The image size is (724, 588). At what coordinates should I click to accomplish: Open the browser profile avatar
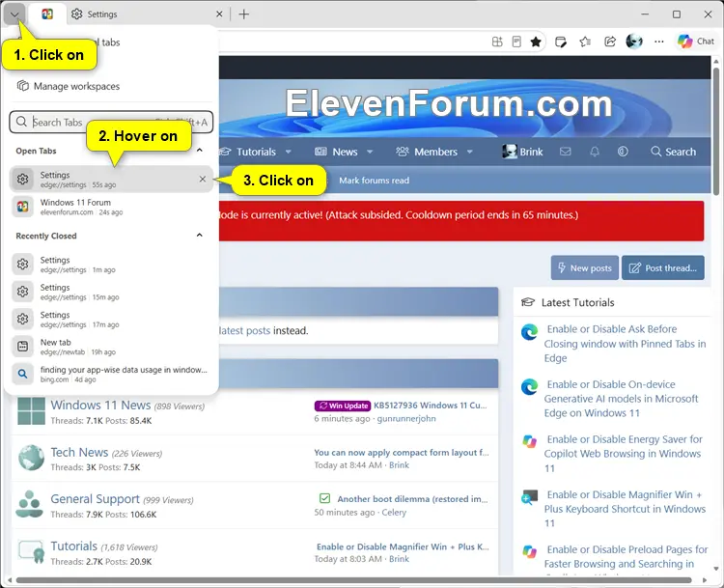tap(634, 42)
